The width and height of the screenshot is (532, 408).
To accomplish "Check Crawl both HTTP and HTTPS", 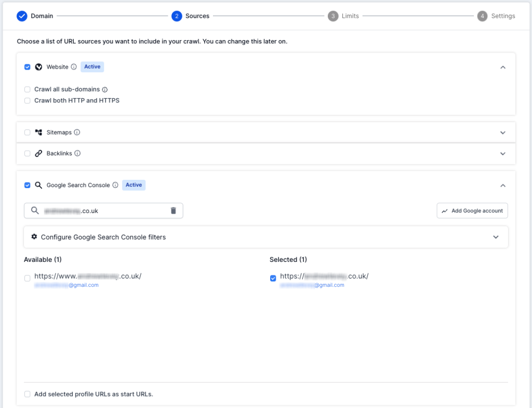I will coord(27,100).
